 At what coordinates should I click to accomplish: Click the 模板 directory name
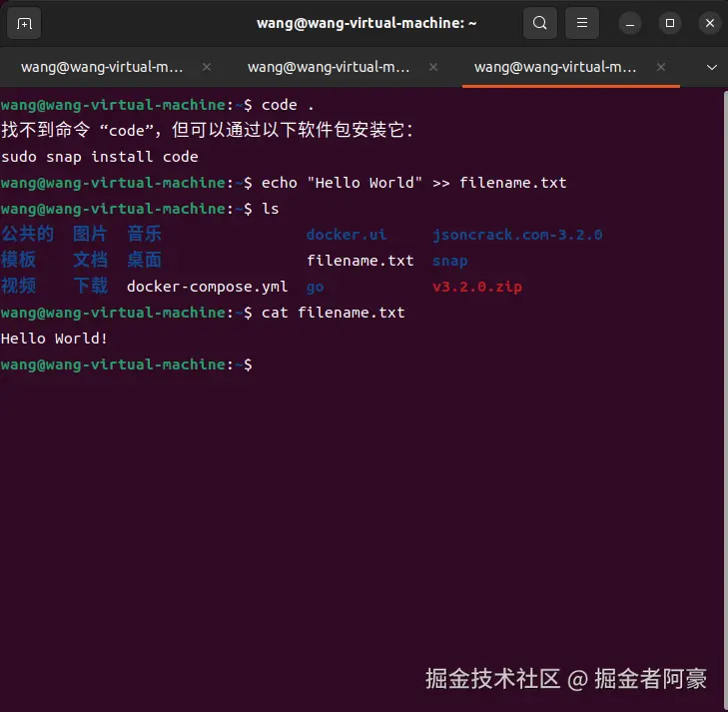tap(19, 260)
